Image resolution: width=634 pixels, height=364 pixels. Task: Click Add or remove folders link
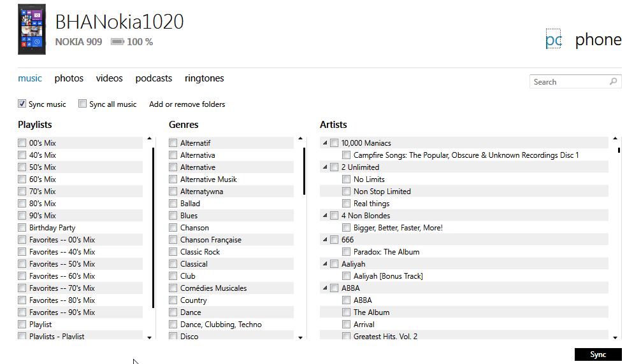(x=187, y=104)
